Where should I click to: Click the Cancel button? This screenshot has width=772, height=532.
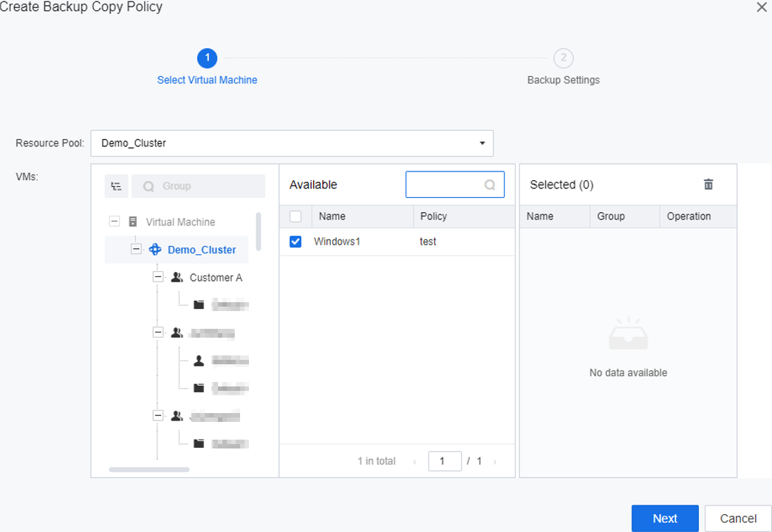[737, 519]
